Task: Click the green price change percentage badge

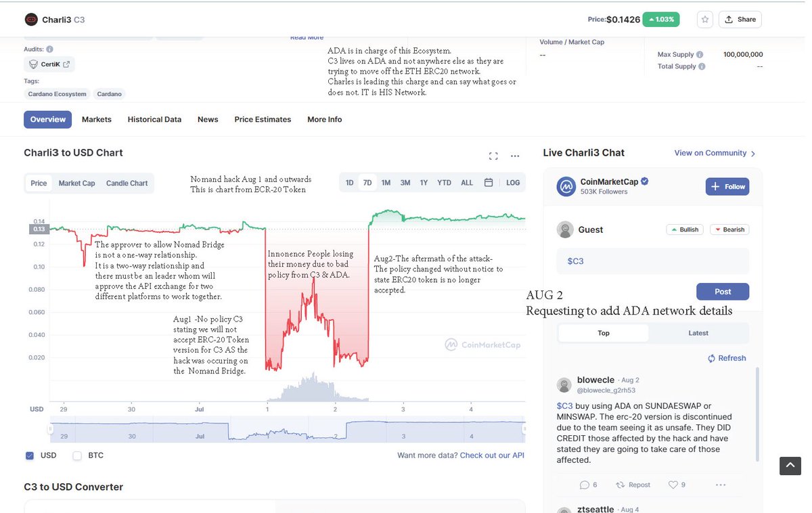Action: 661,20
